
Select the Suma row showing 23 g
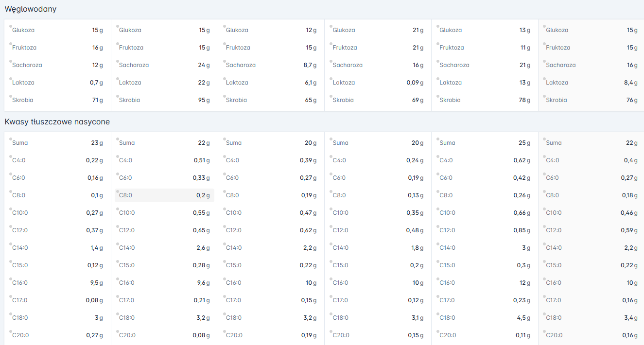coord(57,143)
